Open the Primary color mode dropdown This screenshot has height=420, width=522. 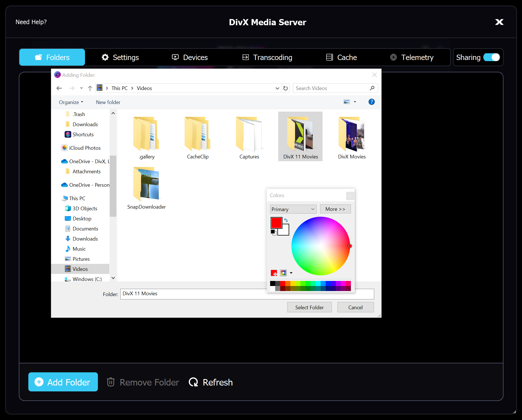point(293,209)
